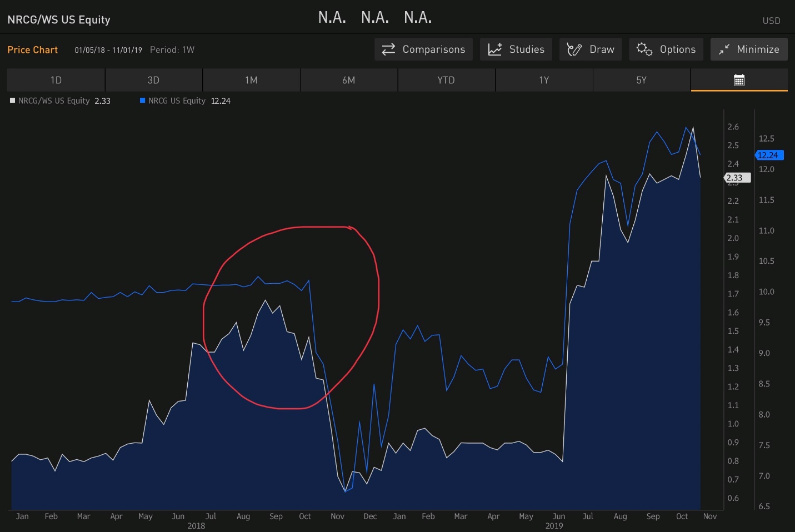Switch to the 1M range tab
Viewport: 795px width, 532px height.
(251, 80)
